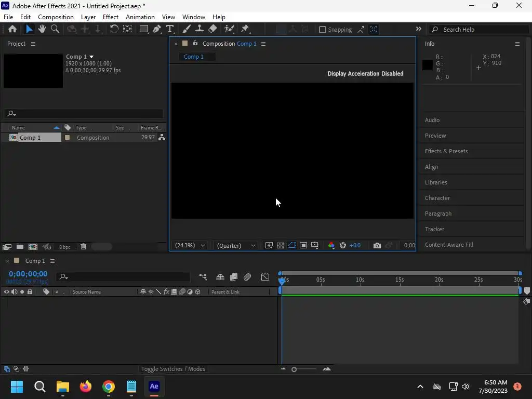The height and width of the screenshot is (399, 532).
Task: Click the Interpret Footage icon in Project panel
Action: (x=7, y=247)
